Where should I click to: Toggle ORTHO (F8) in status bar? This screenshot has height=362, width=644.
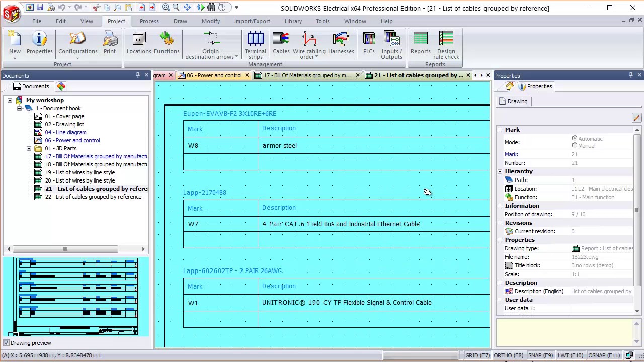click(509, 355)
